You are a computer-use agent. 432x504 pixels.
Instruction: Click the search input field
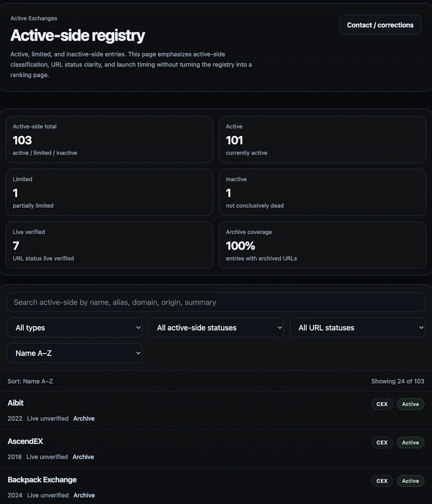216,302
